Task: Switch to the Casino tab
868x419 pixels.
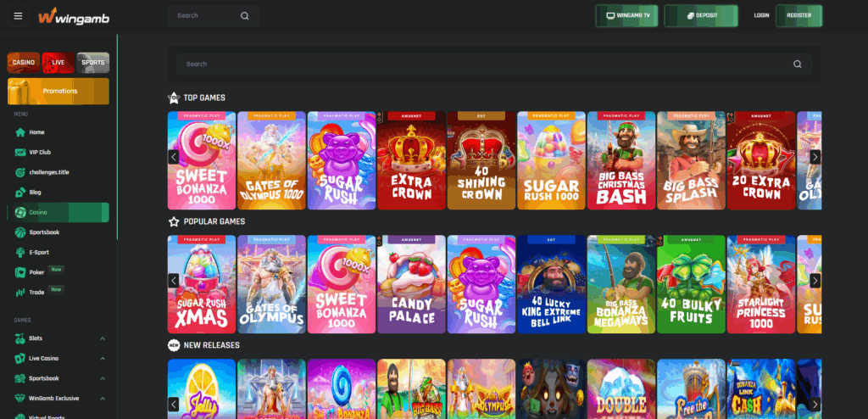Action: [x=23, y=63]
